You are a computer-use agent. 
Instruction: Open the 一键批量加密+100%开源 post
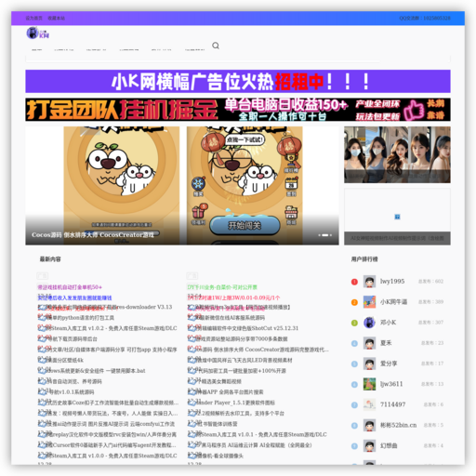pos(237,371)
